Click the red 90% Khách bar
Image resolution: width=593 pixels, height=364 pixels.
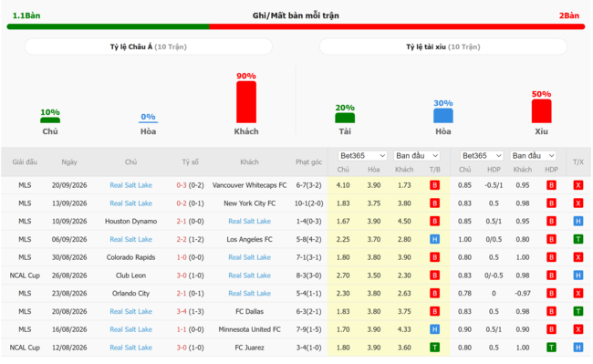click(246, 102)
